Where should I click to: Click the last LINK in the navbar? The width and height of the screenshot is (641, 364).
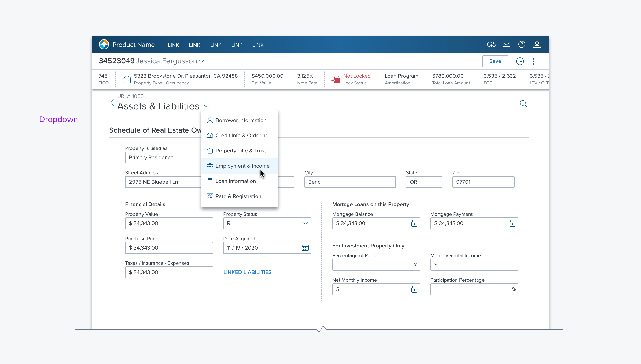click(x=258, y=45)
